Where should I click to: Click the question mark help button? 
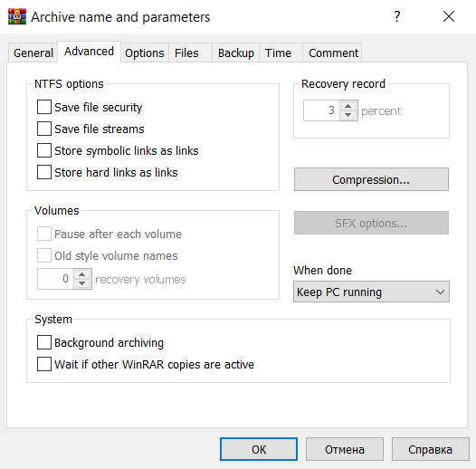click(x=396, y=16)
